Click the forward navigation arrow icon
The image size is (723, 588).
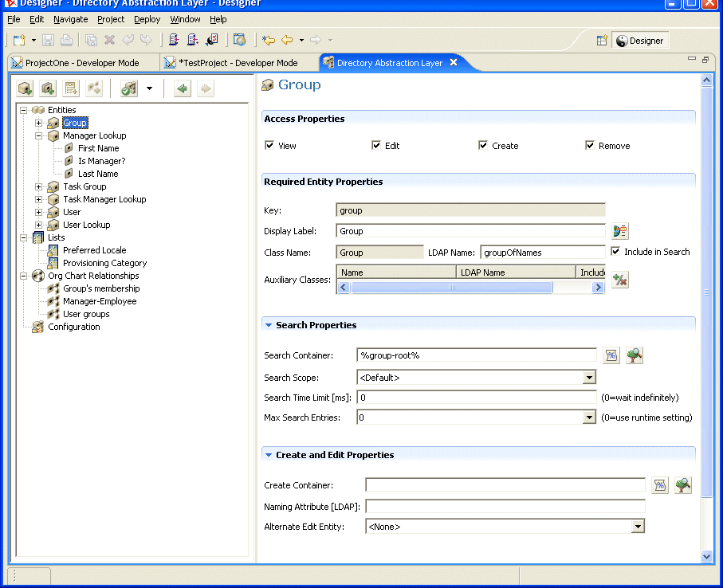click(x=206, y=88)
